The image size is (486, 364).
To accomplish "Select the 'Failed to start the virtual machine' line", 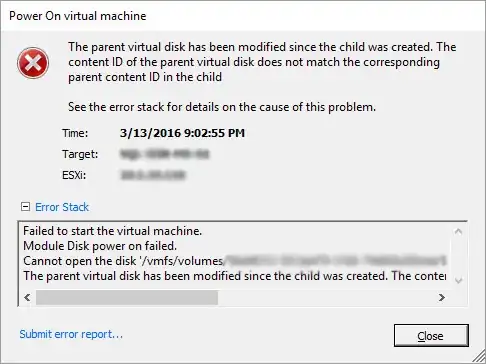I will coord(112,231).
